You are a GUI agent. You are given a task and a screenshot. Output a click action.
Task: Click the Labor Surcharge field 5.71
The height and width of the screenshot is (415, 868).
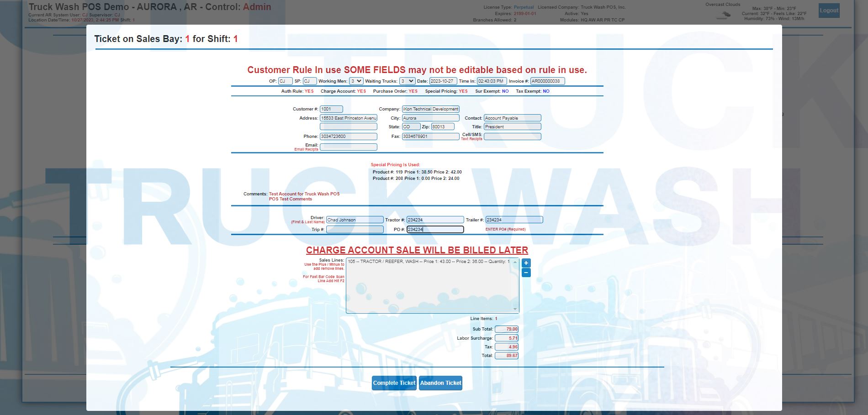pos(506,338)
